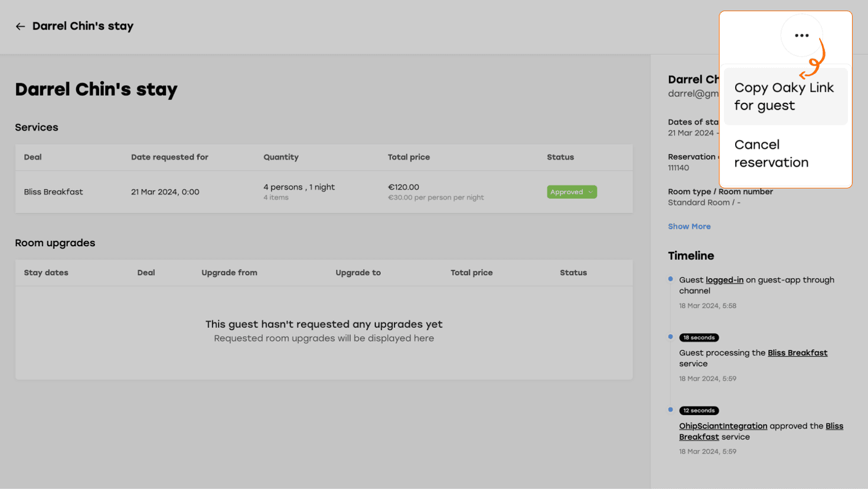
Task: Click the timeline dot beside Bliss Breakfast processing event
Action: click(670, 337)
